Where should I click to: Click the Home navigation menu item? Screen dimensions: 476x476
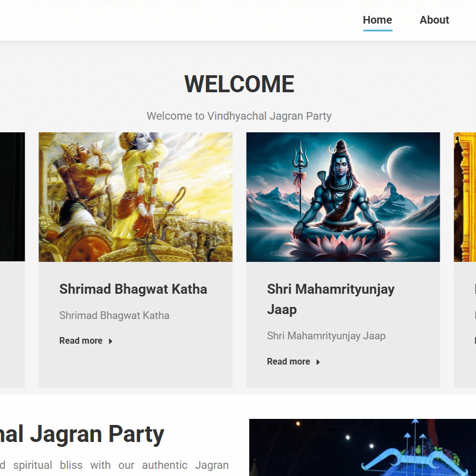(377, 20)
